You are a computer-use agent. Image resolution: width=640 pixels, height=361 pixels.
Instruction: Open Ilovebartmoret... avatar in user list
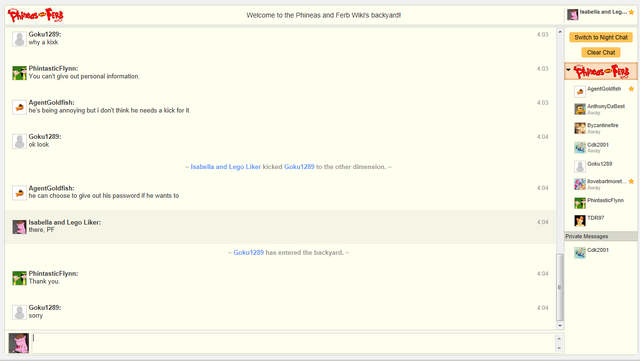(x=580, y=184)
